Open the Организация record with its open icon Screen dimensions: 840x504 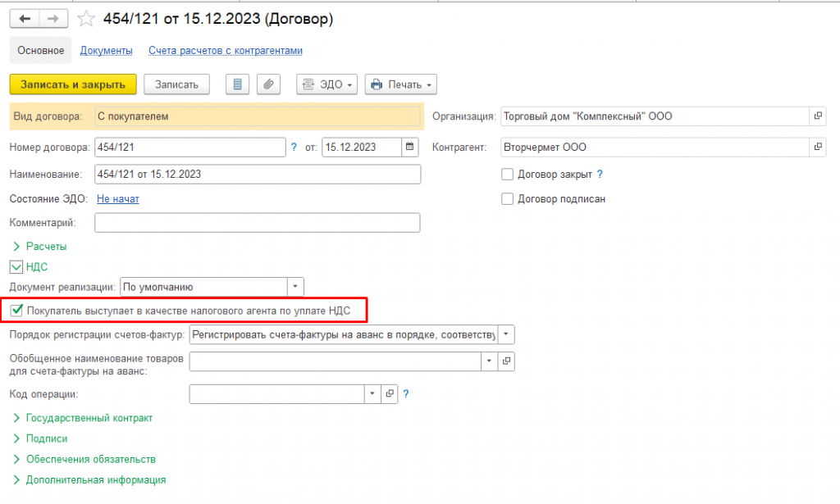818,116
